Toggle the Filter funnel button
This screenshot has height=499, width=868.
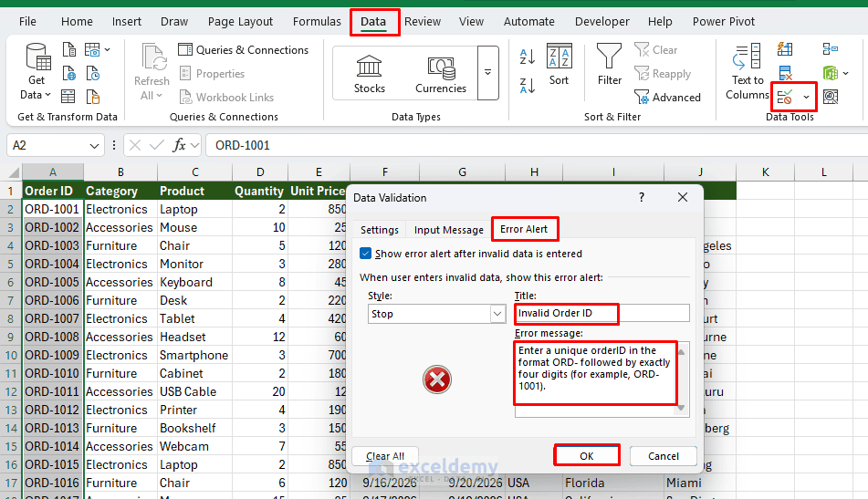610,65
